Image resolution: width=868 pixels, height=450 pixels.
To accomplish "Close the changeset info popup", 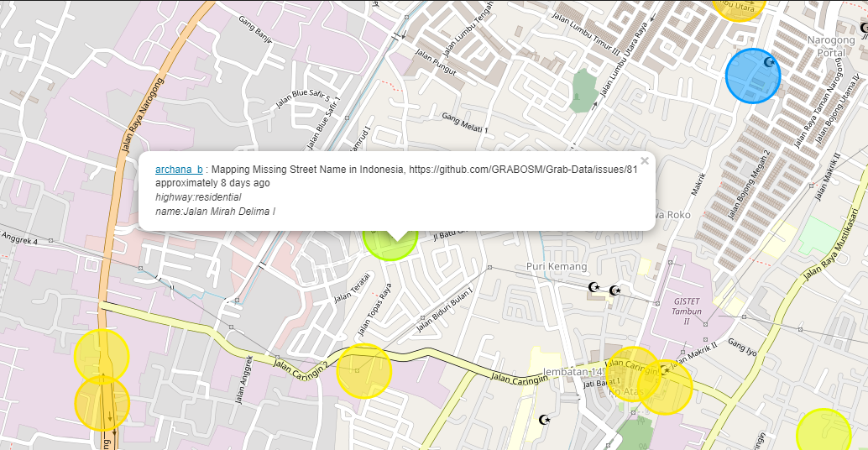I will click(x=645, y=161).
